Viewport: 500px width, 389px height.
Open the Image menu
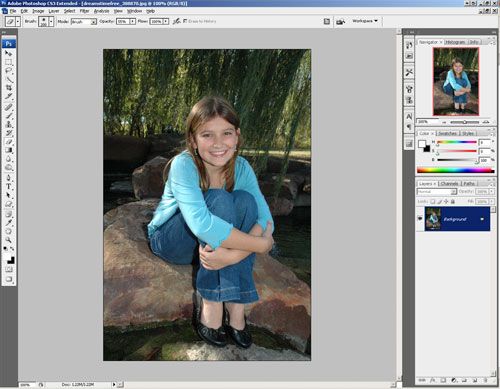click(x=38, y=11)
